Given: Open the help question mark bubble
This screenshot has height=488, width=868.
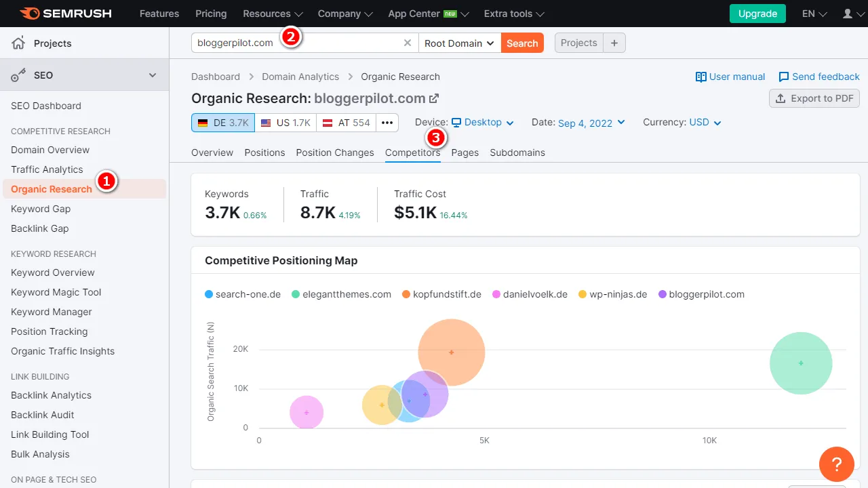Looking at the screenshot, I should [x=836, y=464].
